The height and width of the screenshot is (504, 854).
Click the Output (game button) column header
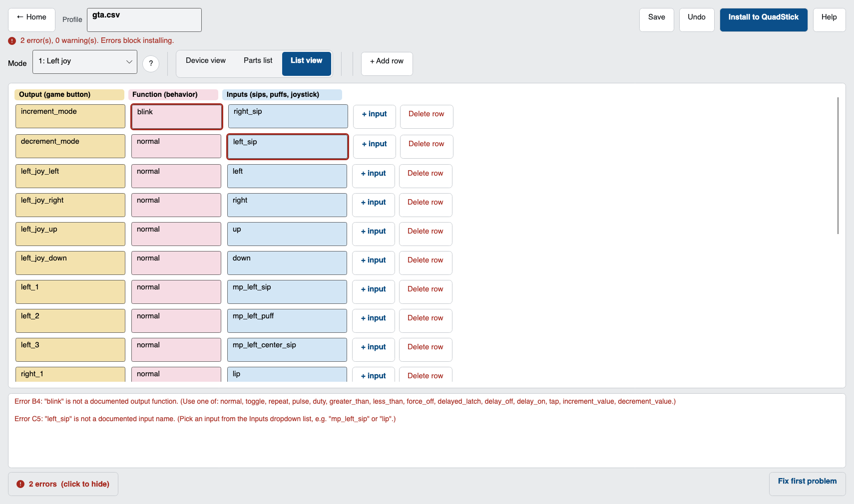[x=69, y=95]
